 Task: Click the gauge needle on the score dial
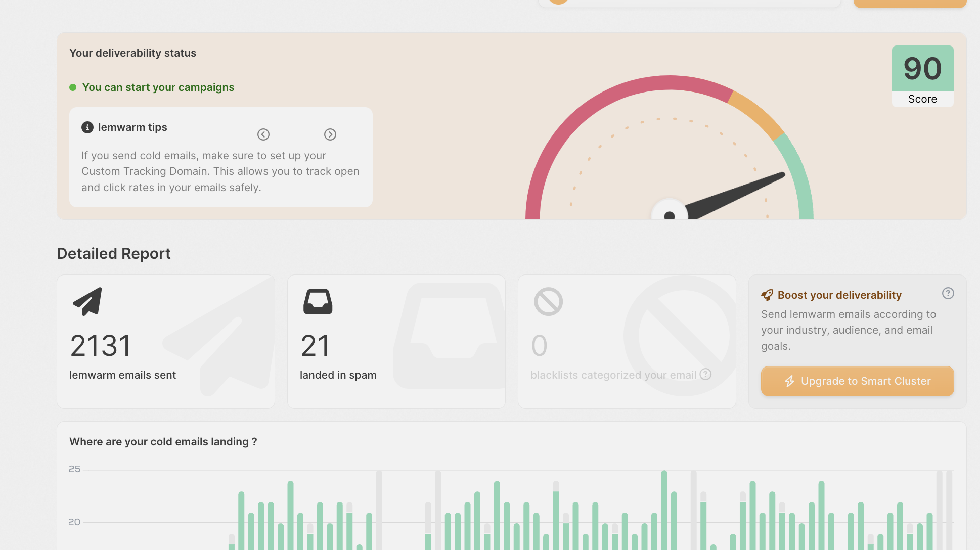[x=736, y=194]
